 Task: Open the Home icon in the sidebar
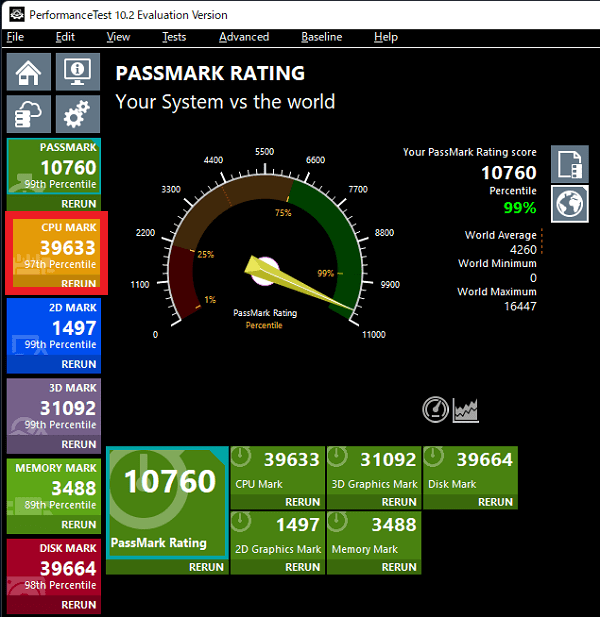coord(29,72)
